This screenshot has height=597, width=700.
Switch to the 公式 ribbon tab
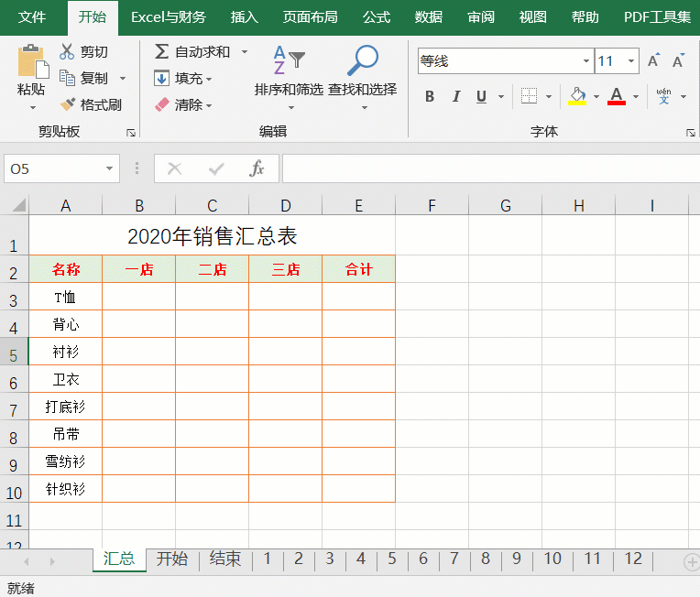[x=377, y=17]
